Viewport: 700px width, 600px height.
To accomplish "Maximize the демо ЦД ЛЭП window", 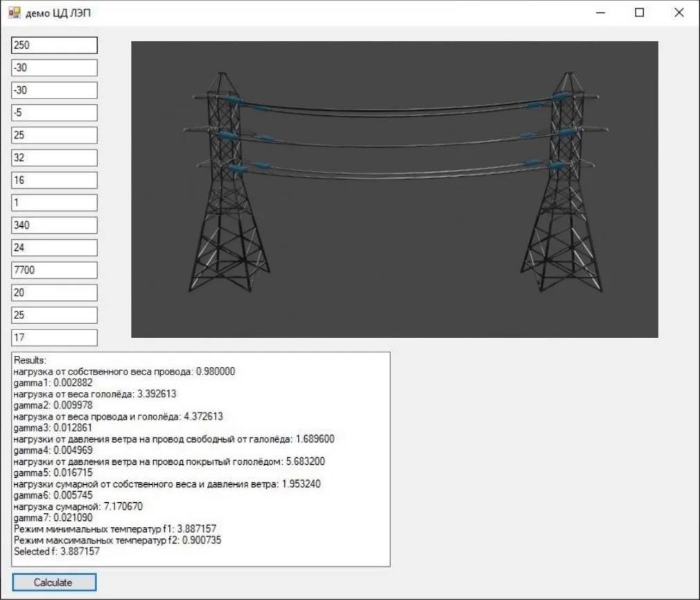I will (x=640, y=12).
